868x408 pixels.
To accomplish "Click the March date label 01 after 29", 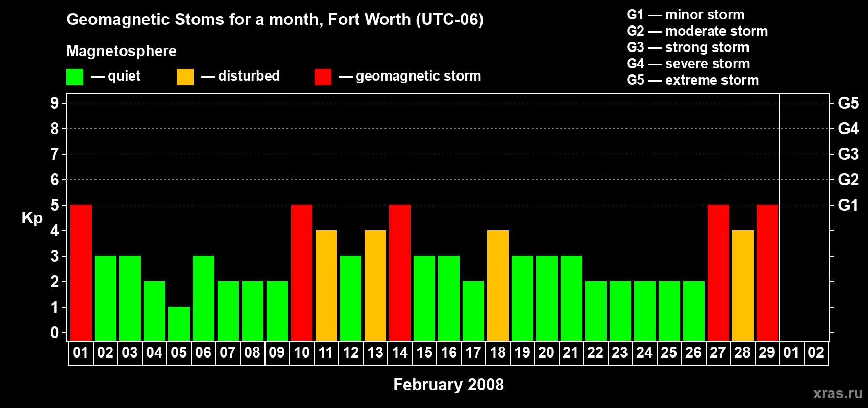I will click(791, 352).
